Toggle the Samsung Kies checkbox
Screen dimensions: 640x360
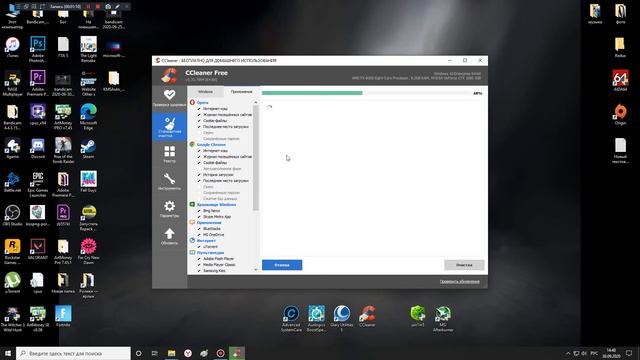coord(199,271)
